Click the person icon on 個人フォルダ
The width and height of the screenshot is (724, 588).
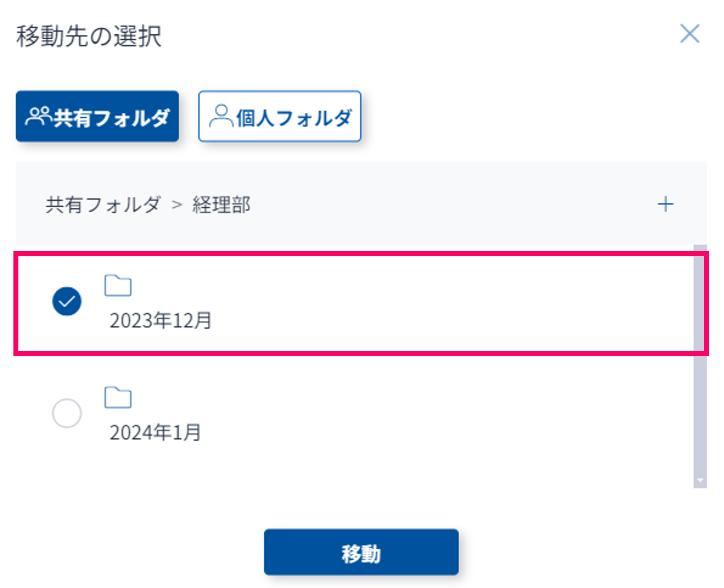click(221, 116)
